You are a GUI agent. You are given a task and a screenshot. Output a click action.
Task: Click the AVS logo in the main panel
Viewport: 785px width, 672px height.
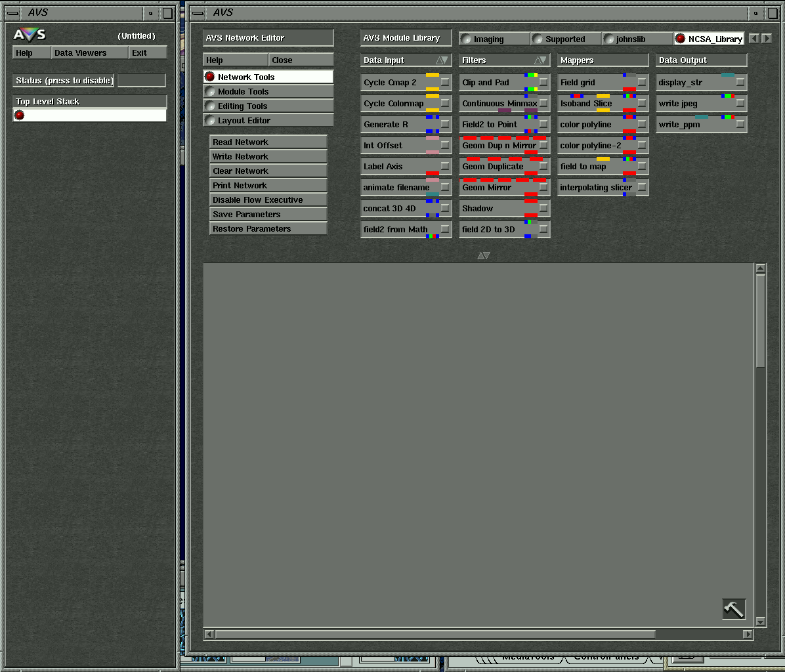(30, 35)
